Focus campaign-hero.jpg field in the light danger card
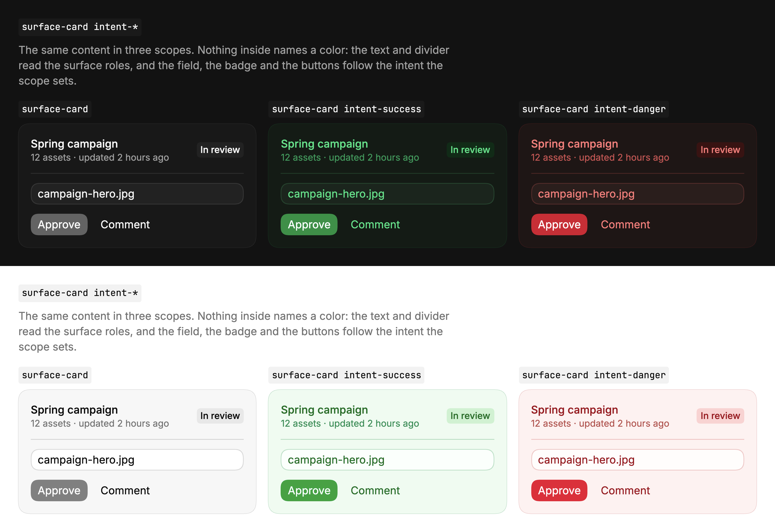 [637, 460]
